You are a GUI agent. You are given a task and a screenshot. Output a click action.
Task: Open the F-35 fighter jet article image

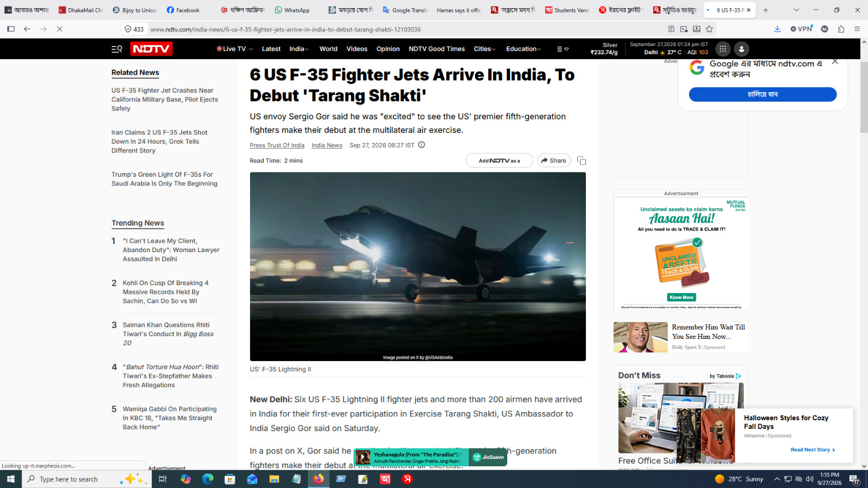(x=418, y=267)
